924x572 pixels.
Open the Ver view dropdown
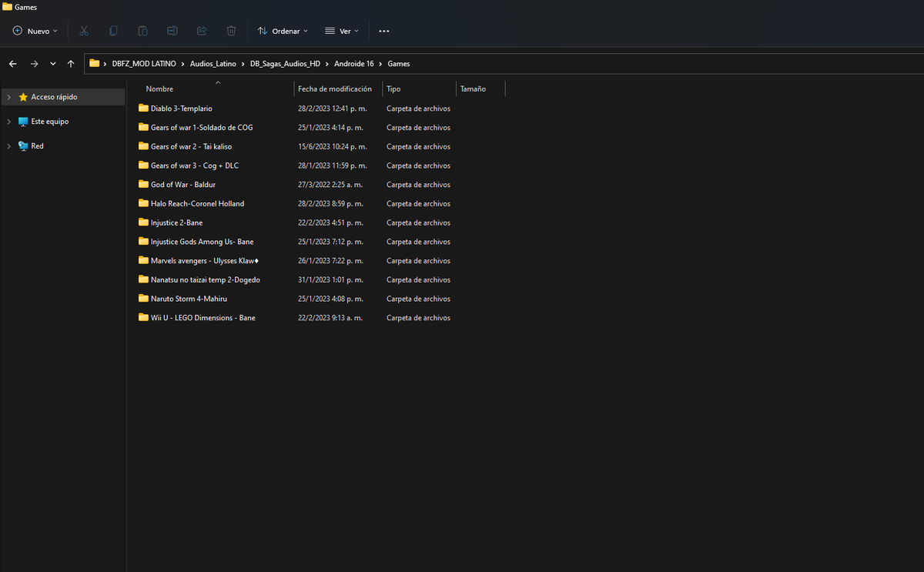tap(342, 31)
